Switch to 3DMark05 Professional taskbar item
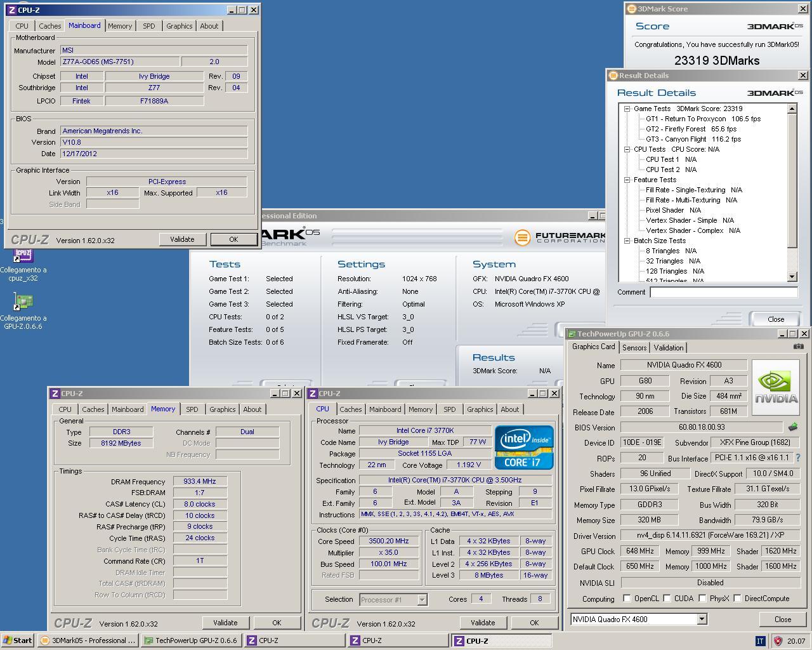The height and width of the screenshot is (650, 812). [x=88, y=640]
